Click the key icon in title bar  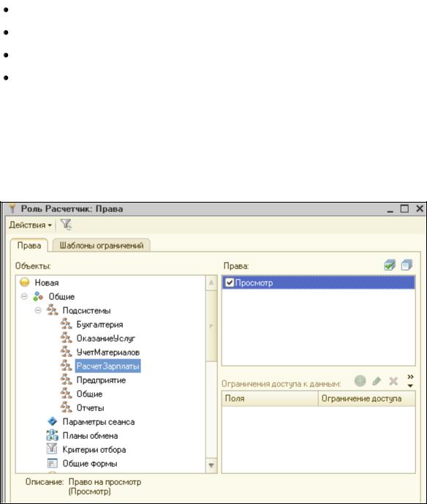pyautogui.click(x=12, y=208)
